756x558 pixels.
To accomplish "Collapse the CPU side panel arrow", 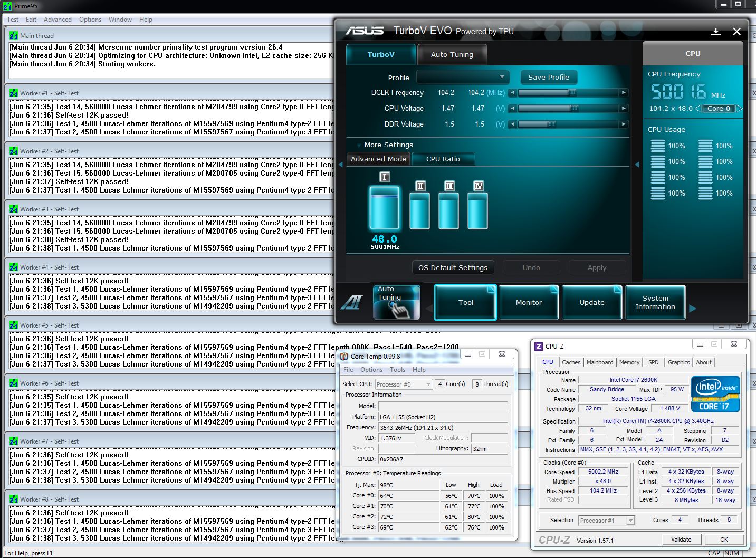I will pos(637,165).
